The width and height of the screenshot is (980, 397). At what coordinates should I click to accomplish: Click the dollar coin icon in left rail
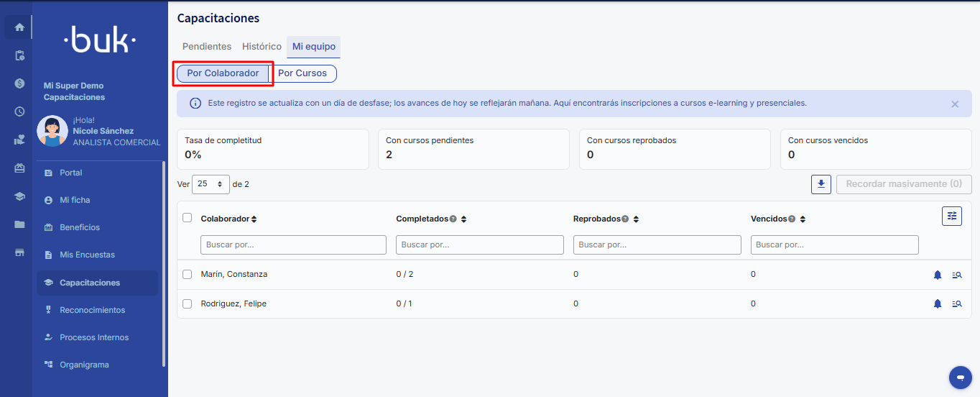[19, 83]
